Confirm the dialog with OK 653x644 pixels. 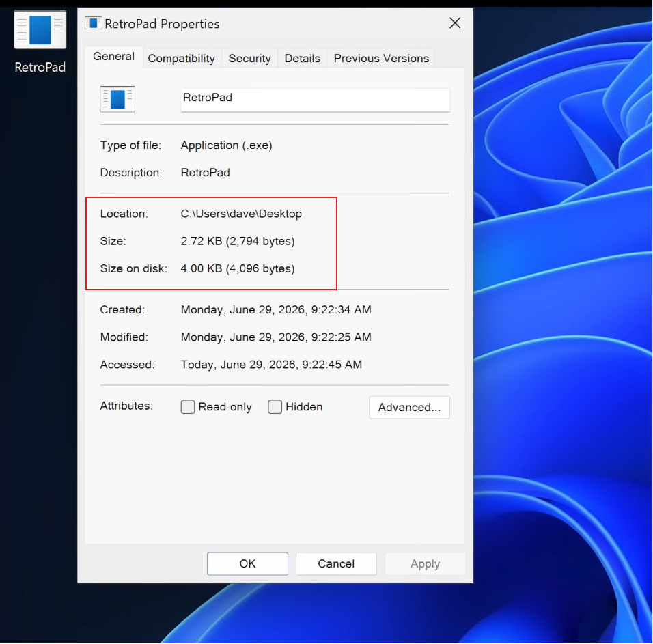click(x=247, y=563)
